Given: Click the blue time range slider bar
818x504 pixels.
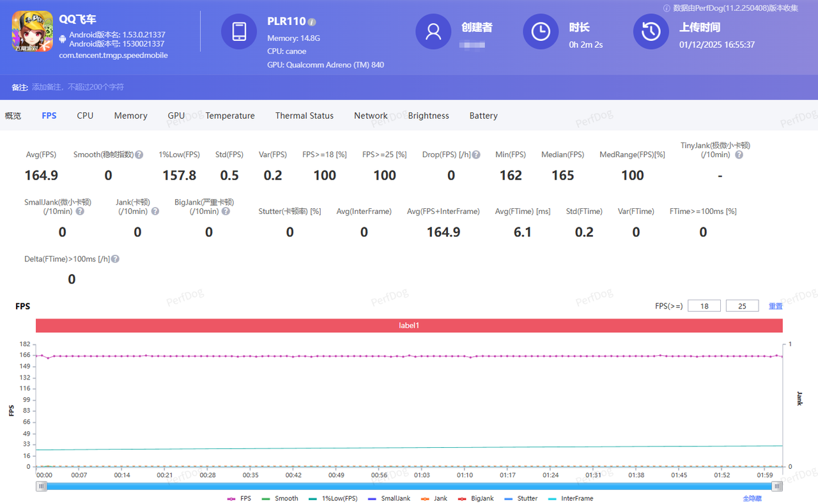Looking at the screenshot, I should (x=409, y=486).
